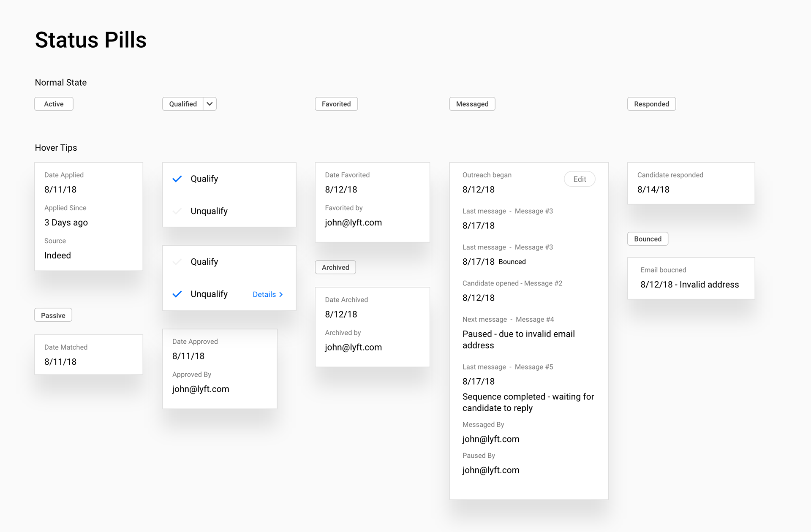Click the Date Matched value 8/11/18
The height and width of the screenshot is (532, 811).
(60, 362)
